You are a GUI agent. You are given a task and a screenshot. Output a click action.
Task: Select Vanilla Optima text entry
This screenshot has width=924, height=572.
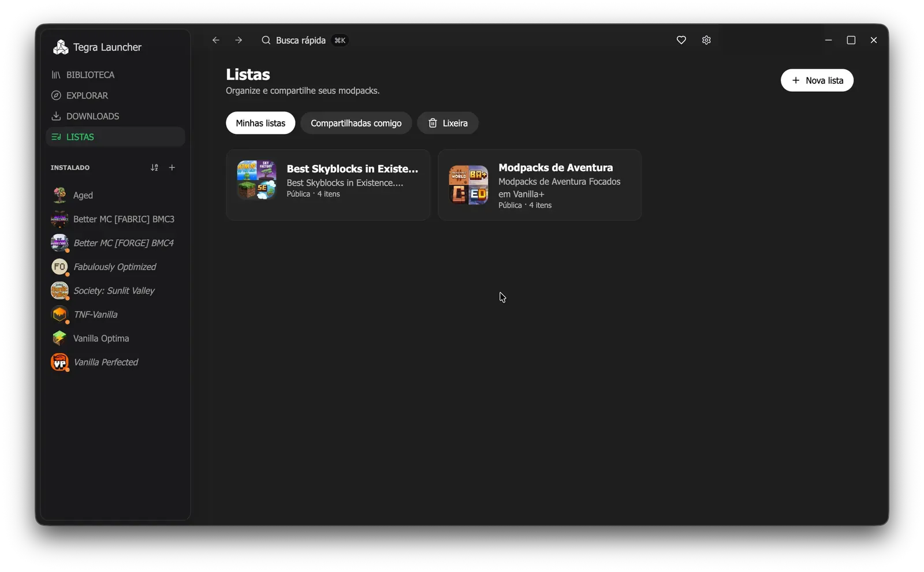pos(101,338)
